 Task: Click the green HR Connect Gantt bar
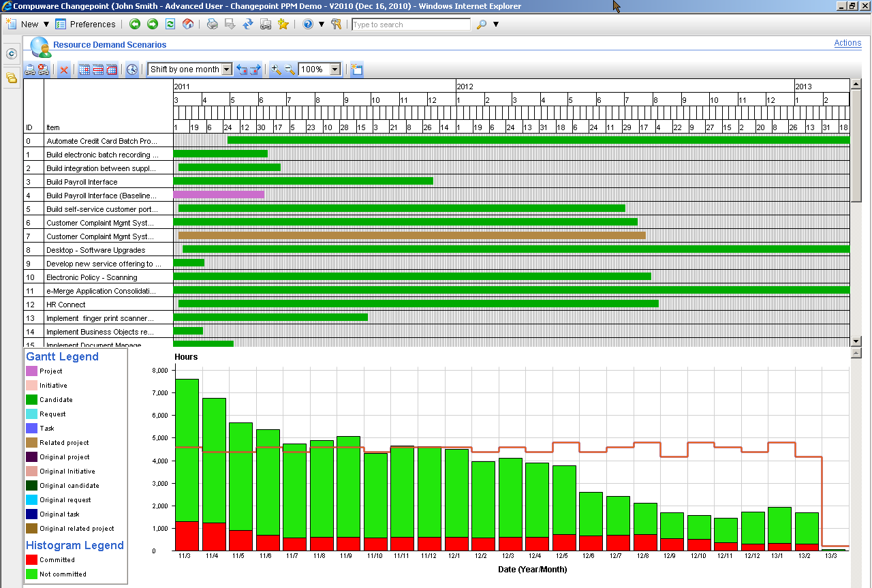[418, 304]
